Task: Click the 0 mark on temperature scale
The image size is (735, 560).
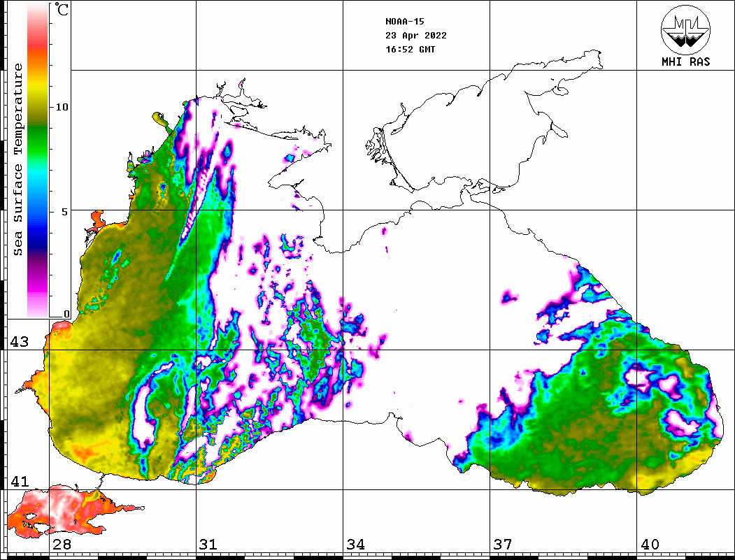Action: (66, 314)
